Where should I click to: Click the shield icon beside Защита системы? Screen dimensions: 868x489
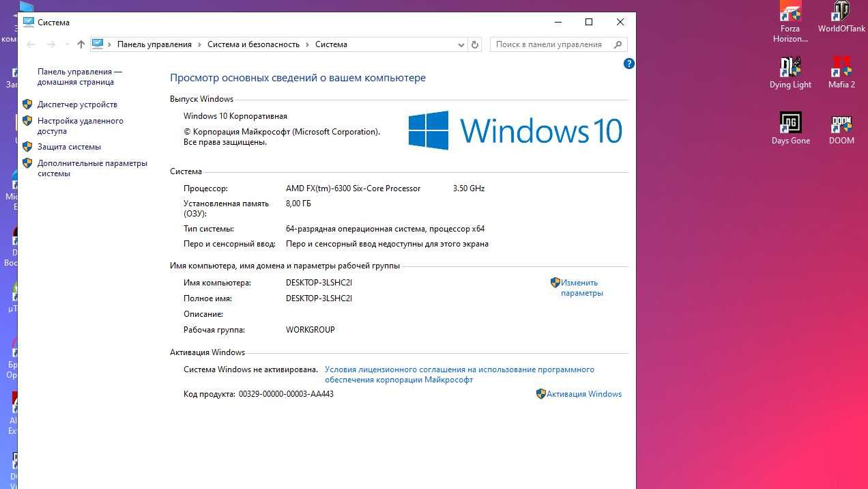click(27, 147)
